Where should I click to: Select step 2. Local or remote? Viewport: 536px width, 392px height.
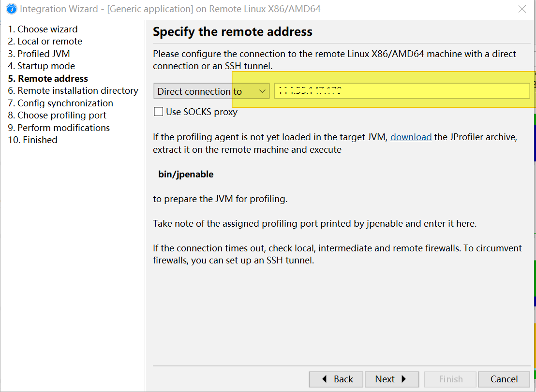click(x=45, y=41)
